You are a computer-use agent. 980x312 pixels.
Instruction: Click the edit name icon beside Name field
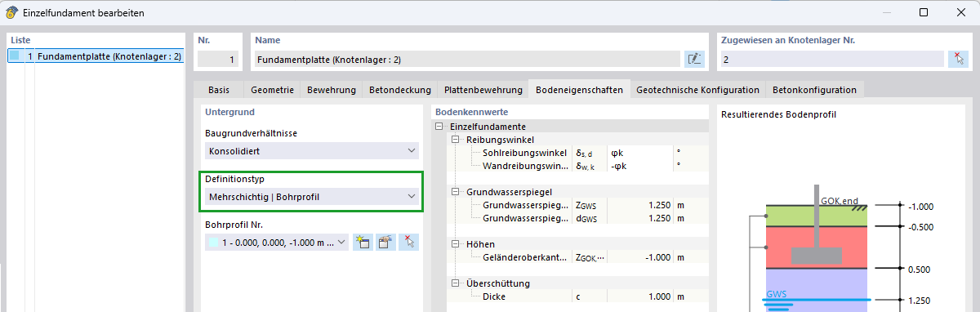[x=694, y=59]
